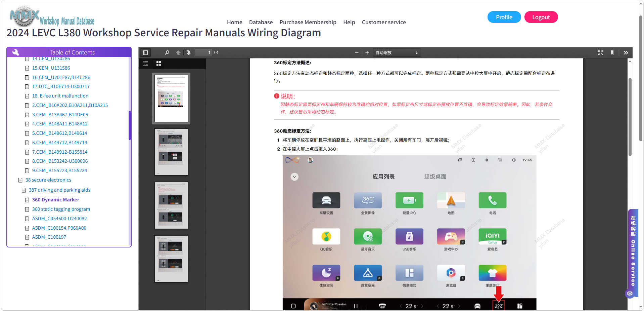Open 7.CEM_B149912-B155814 entry
The width and height of the screenshot is (644, 311).
tap(60, 152)
